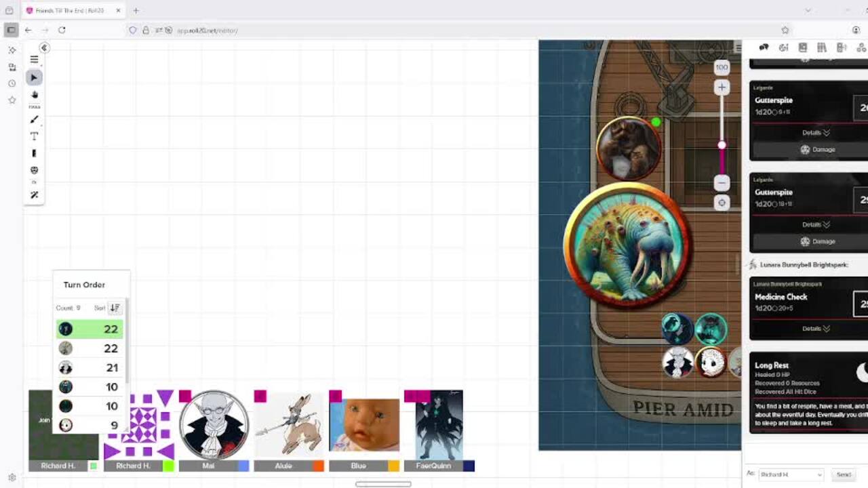Screen dimensions: 868x488
Task: Choose the drawing brush tool
Action: [34, 120]
